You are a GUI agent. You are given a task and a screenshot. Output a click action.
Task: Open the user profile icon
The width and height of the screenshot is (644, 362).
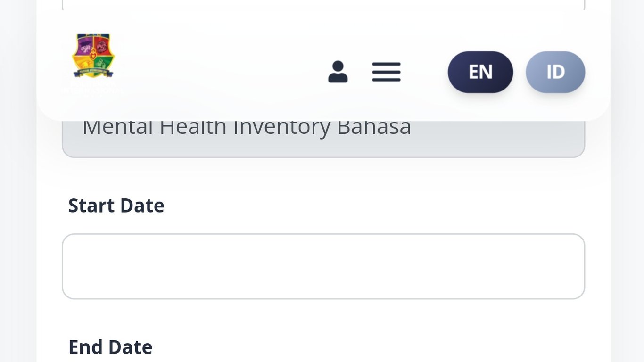point(338,72)
